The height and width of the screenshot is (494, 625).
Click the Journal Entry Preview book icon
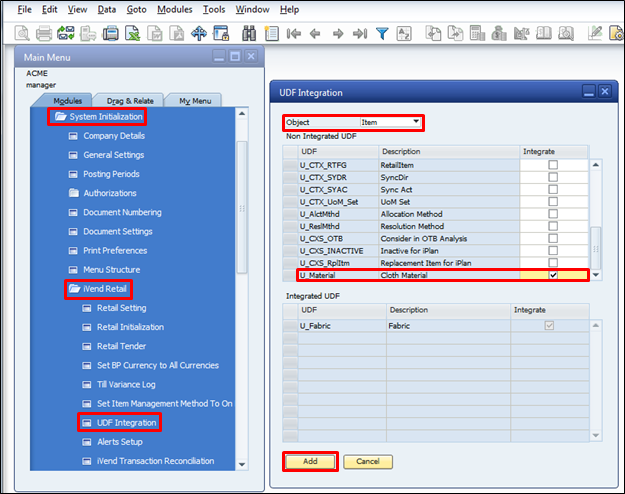pos(543,33)
